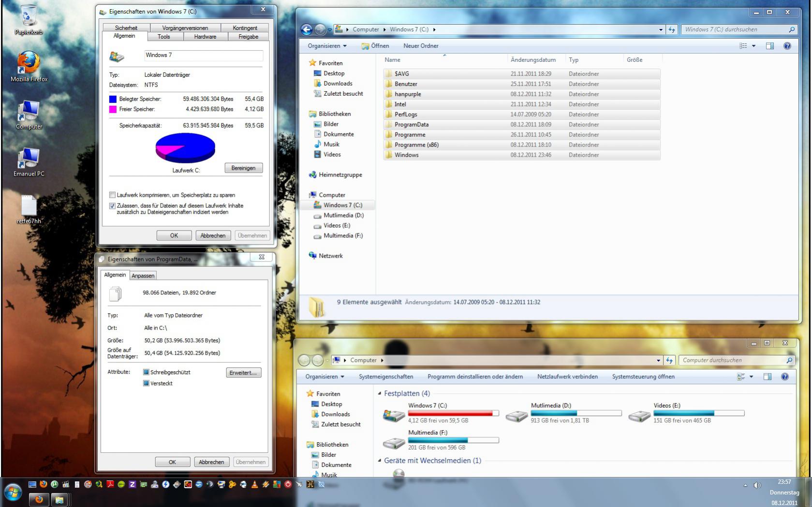
Task: Expand the address bar history dropdown in the Computer window
Action: [658, 360]
